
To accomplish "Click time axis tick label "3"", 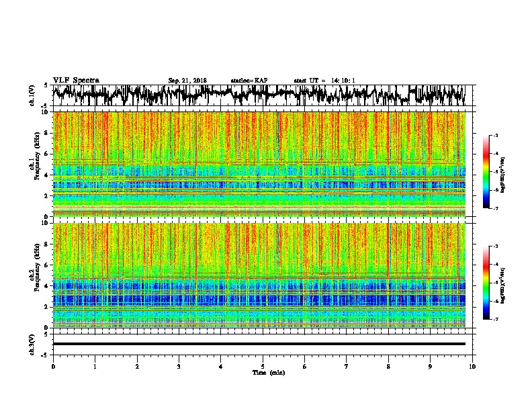I will coord(179,366).
